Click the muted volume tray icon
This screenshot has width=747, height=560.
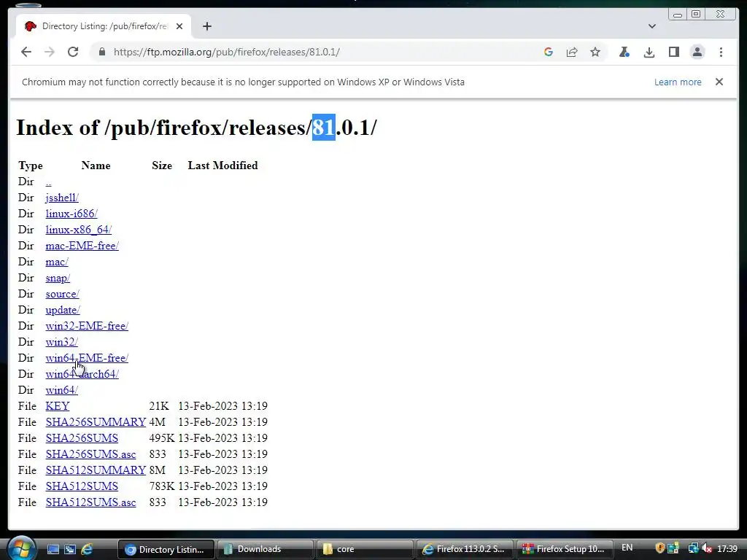click(707, 548)
